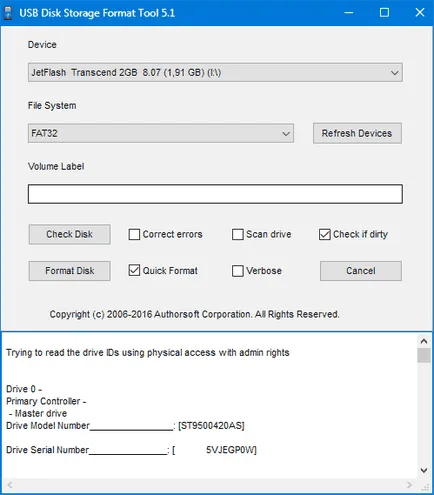Click the Authorsoft copyright notice text
Screen dimensions: 434x495
[194, 314]
